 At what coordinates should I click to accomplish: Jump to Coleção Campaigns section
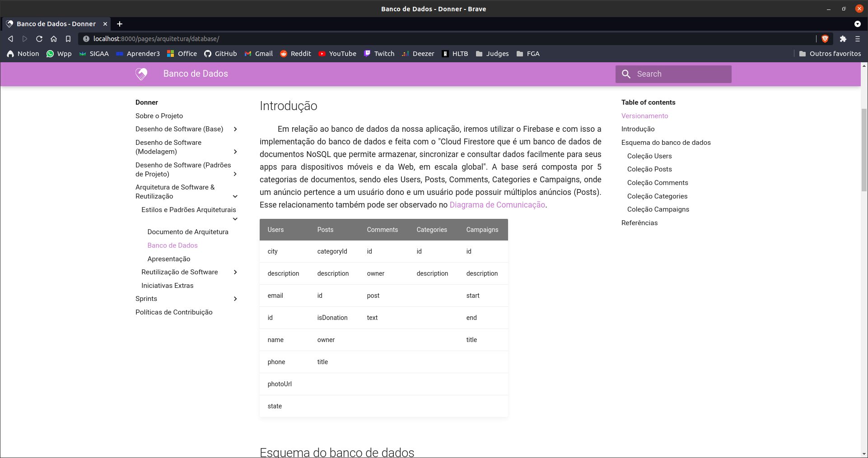[658, 209]
